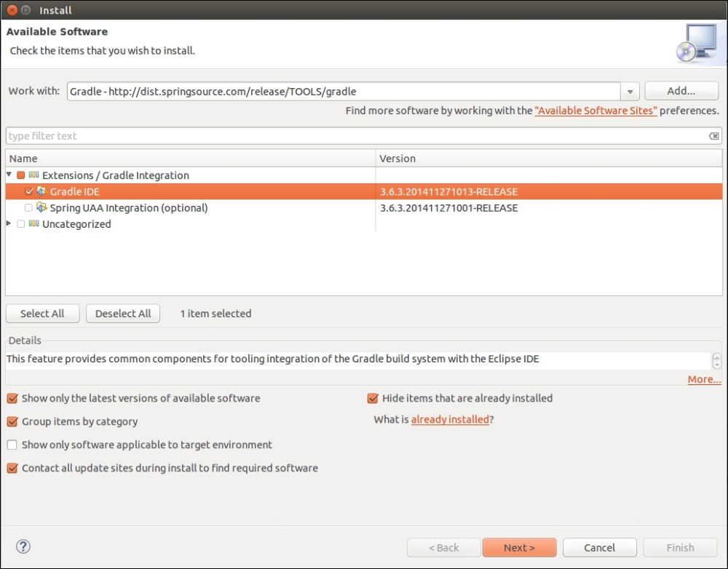This screenshot has height=569, width=728.
Task: Click the Next > button
Action: (520, 548)
